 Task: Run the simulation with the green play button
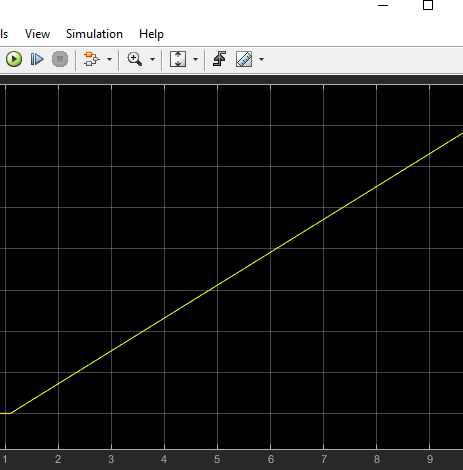pyautogui.click(x=14, y=59)
